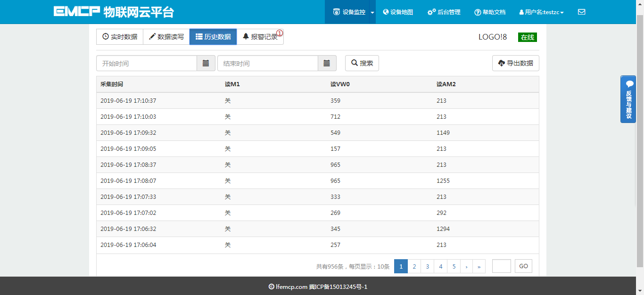Click the 读VW0 value 257
The image size is (644, 295).
point(336,245)
